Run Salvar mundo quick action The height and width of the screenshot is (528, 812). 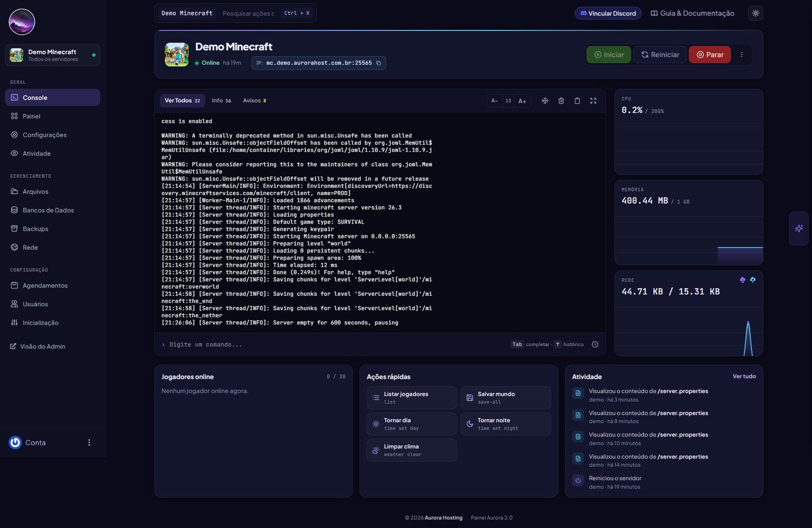pyautogui.click(x=505, y=398)
